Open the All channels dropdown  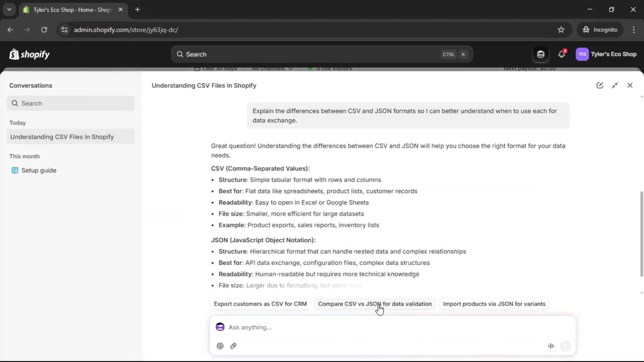272,68
